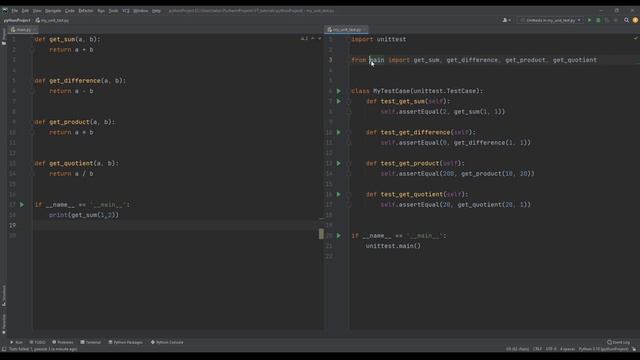
Task: Click the inspections warning indicator in left editor
Action: point(304,38)
